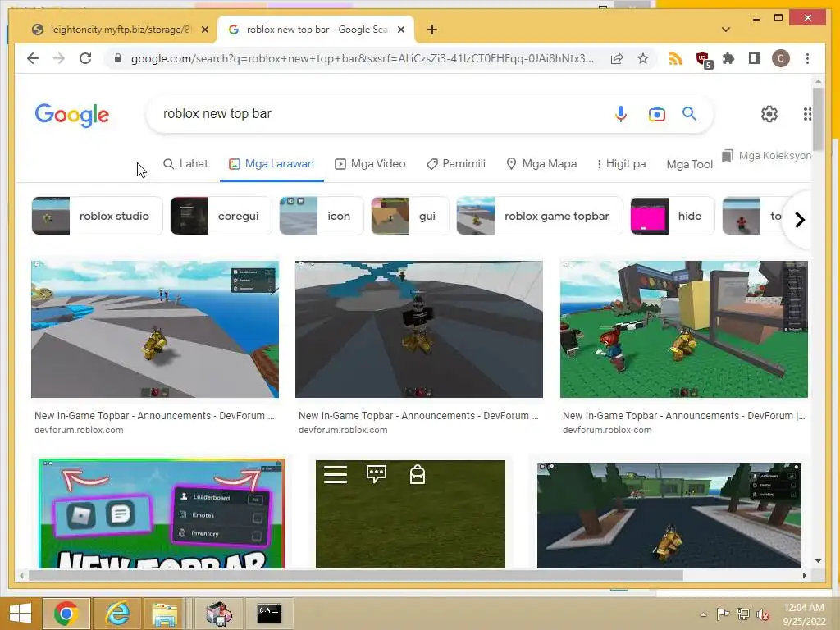Open first result thumbnail with blue ocean

(x=155, y=330)
